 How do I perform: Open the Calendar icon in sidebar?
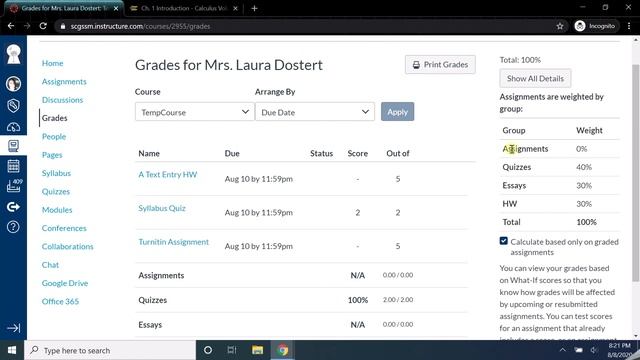pos(13,166)
